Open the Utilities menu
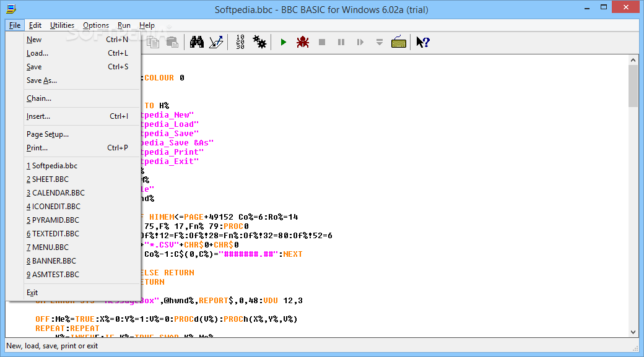644x357 pixels. [62, 25]
